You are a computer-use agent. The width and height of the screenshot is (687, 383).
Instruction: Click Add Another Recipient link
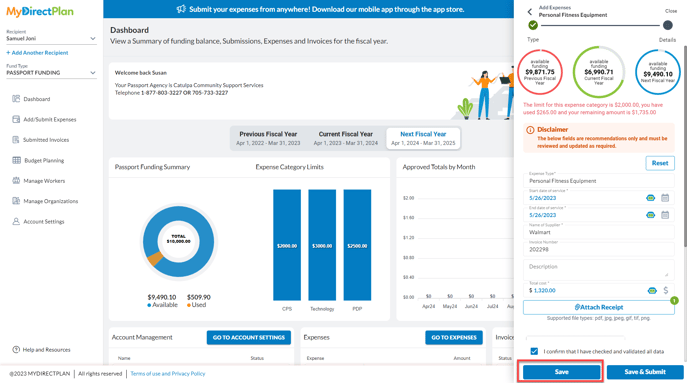pyautogui.click(x=37, y=53)
